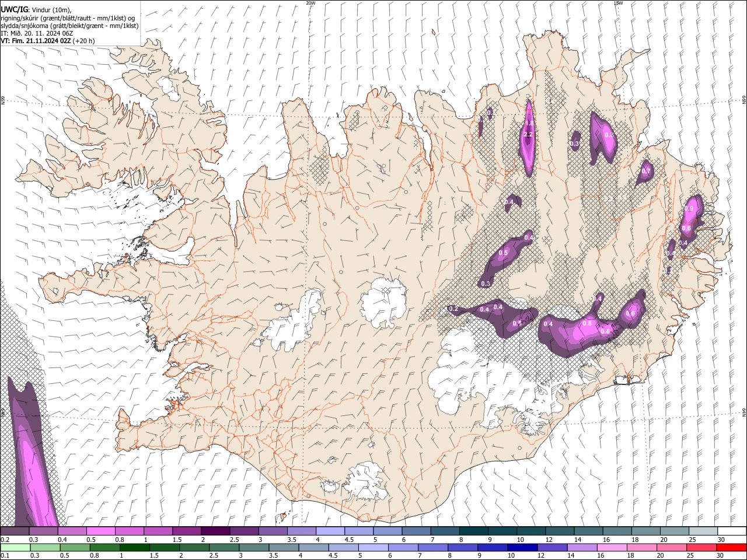
Task: Click the 'IT: Mið. 20. 11. 2024 06Z' line
Action: point(37,33)
